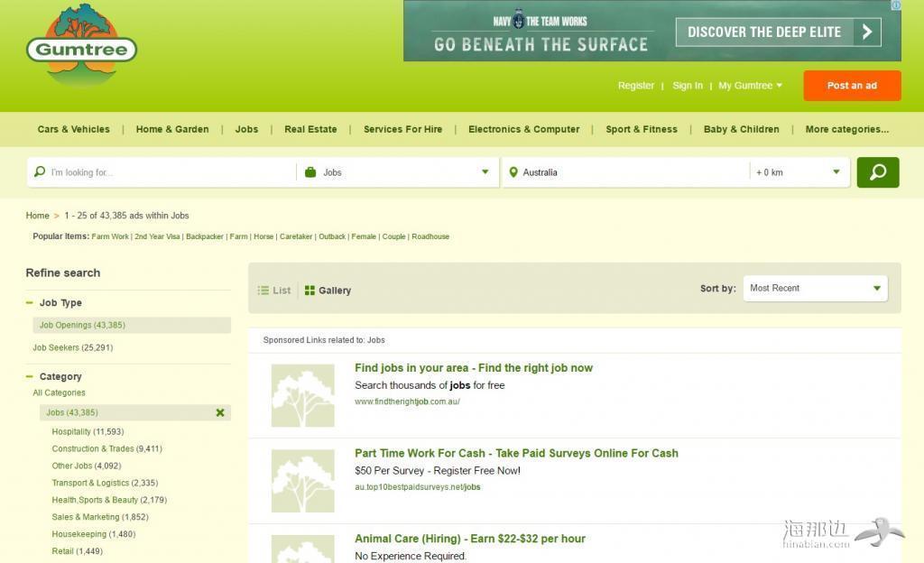Open the Baby & Children category

coord(742,129)
